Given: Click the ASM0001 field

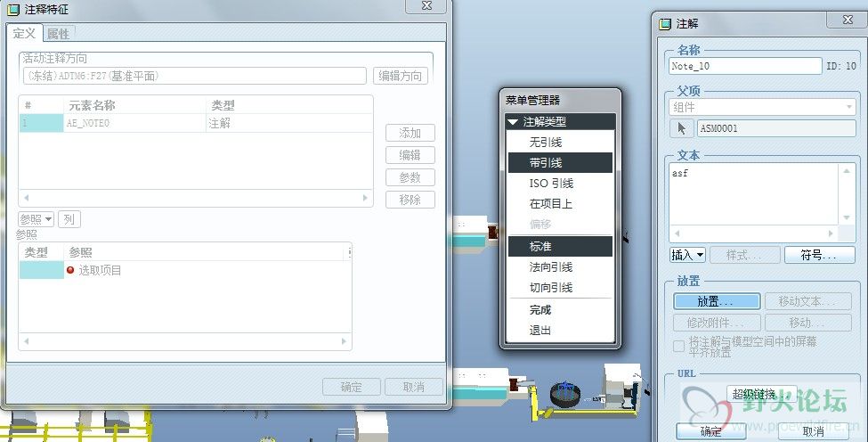Looking at the screenshot, I should point(776,128).
